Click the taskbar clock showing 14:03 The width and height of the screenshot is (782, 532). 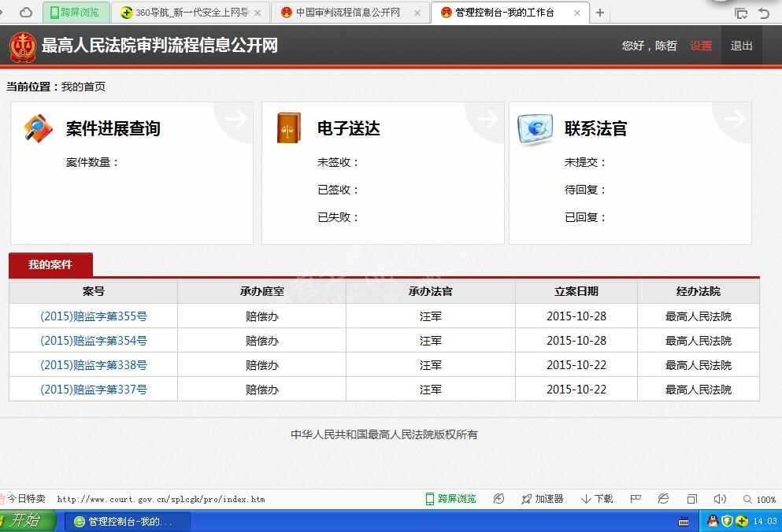coord(765,521)
